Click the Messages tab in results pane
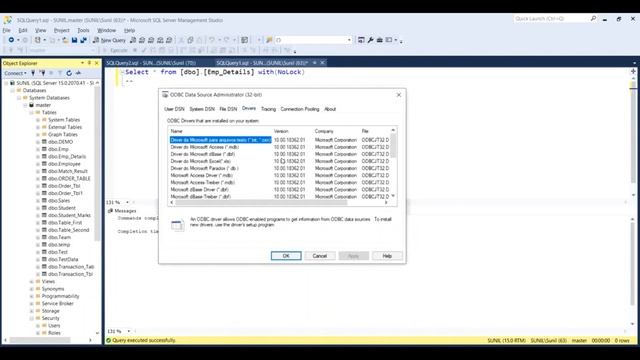The width and height of the screenshot is (640, 360). (x=122, y=211)
